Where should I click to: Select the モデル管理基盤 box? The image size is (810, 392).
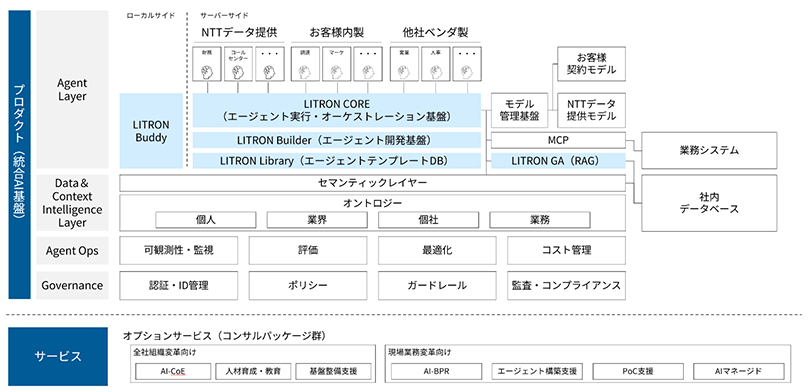[519, 111]
